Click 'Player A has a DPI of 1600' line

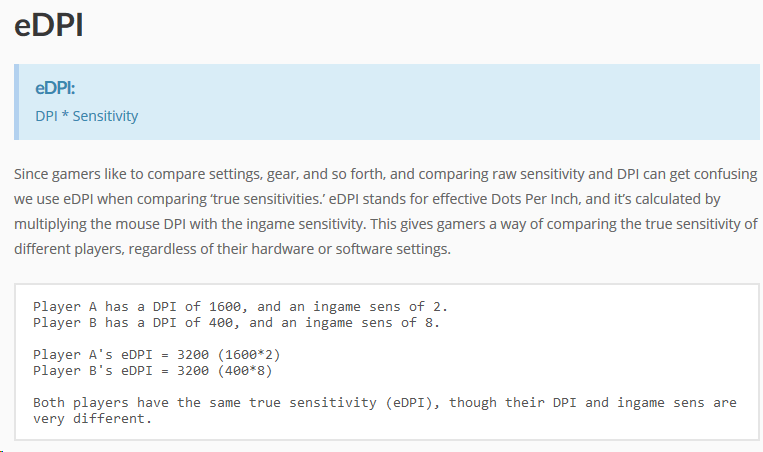pos(240,307)
